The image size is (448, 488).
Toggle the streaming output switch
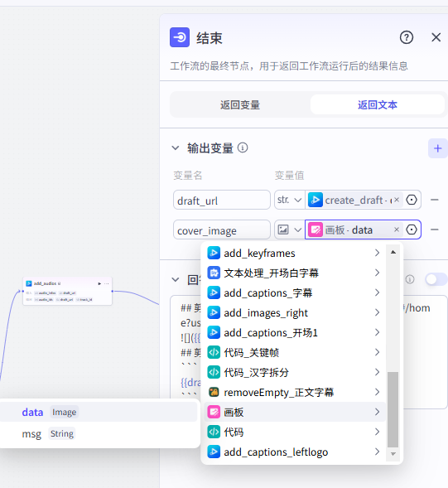point(436,279)
